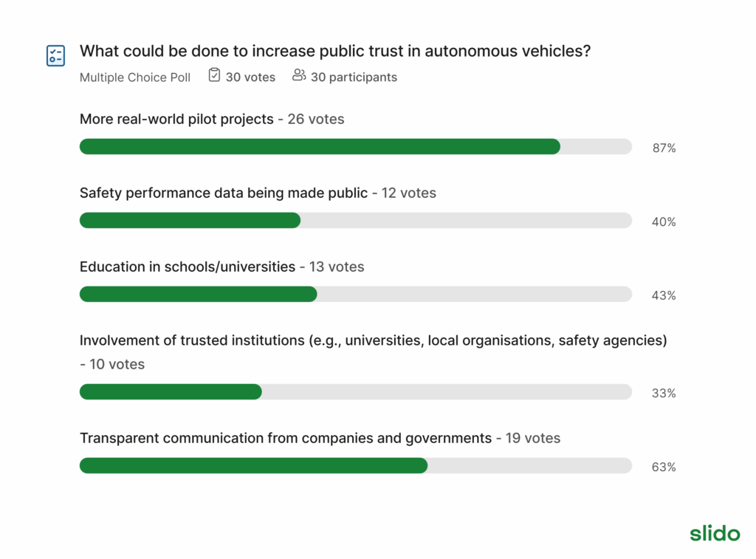Click the 33% result bar

tap(355, 392)
